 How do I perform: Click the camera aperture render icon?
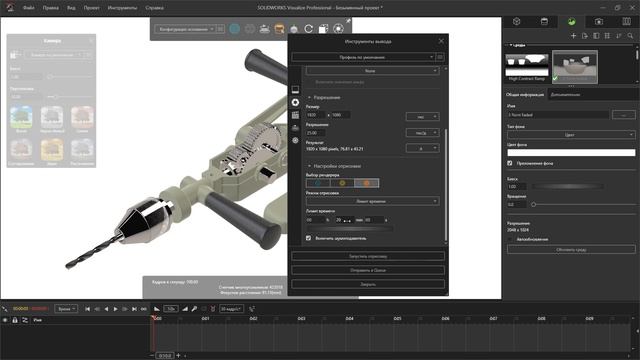click(338, 29)
